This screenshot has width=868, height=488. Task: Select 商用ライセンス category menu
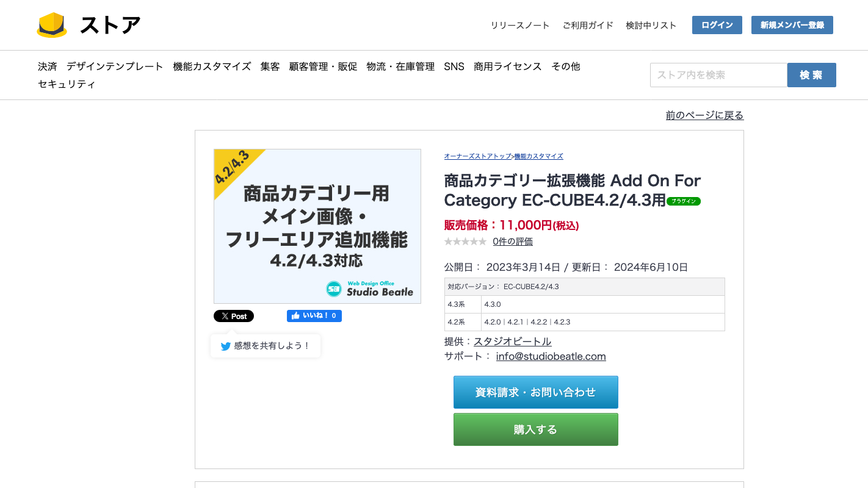click(508, 66)
